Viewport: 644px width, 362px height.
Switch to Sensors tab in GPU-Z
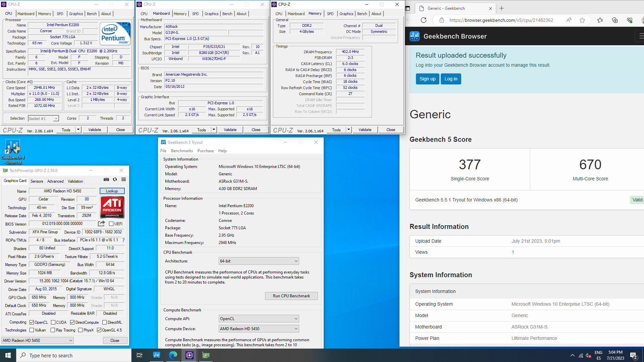pyautogui.click(x=37, y=181)
